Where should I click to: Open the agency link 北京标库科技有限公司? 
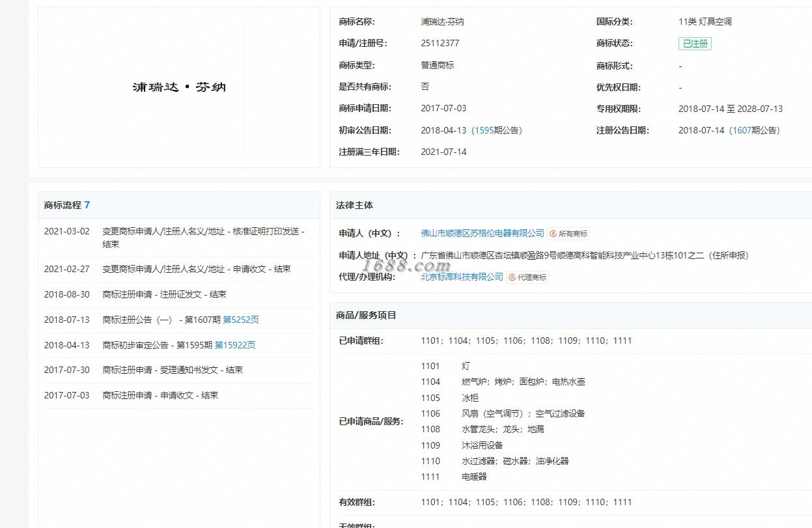coord(462,277)
